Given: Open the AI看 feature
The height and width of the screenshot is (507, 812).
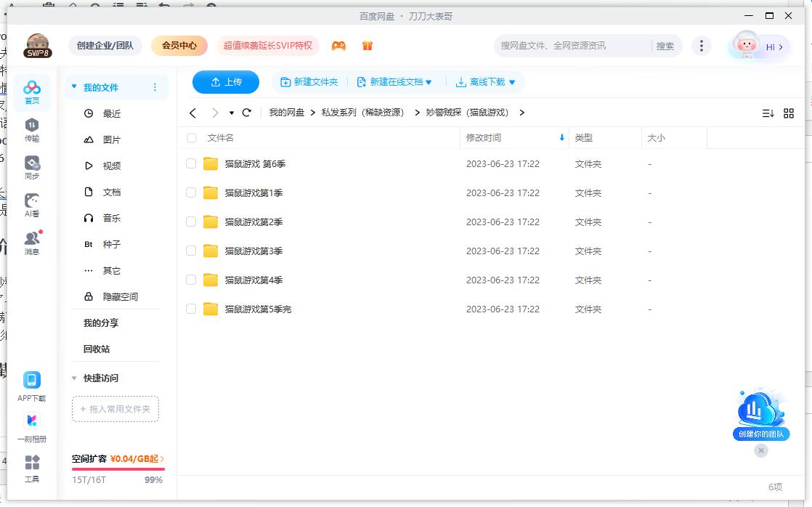Looking at the screenshot, I should pyautogui.click(x=31, y=205).
